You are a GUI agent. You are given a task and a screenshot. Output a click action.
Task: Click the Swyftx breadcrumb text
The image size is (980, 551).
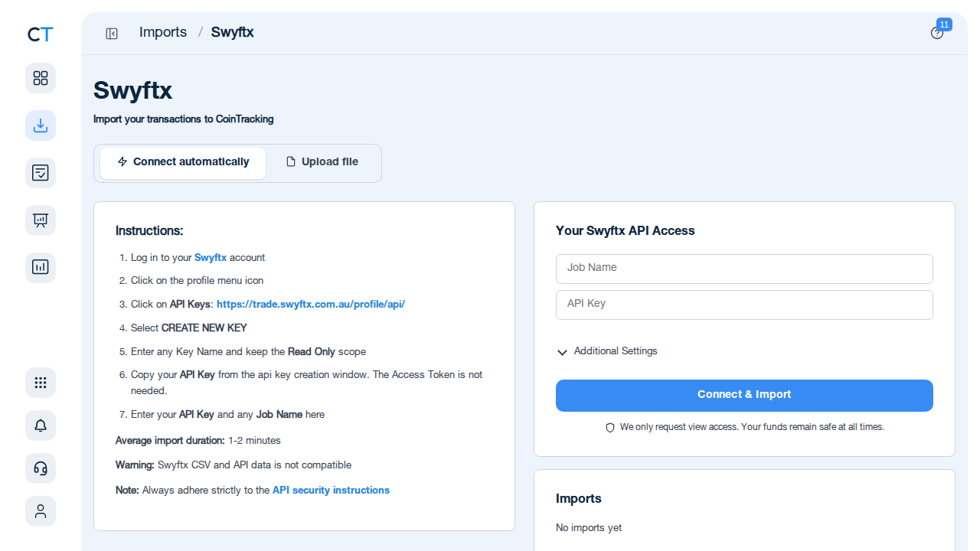pyautogui.click(x=233, y=32)
